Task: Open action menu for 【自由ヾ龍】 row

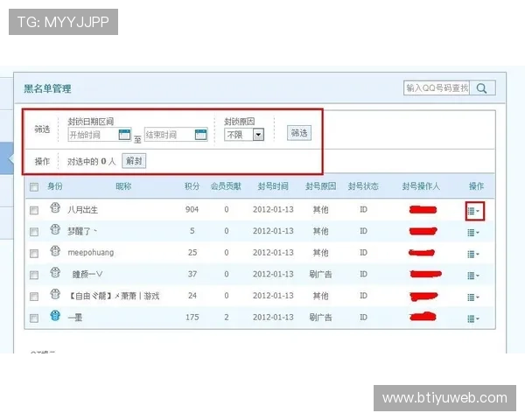Action: point(473,297)
